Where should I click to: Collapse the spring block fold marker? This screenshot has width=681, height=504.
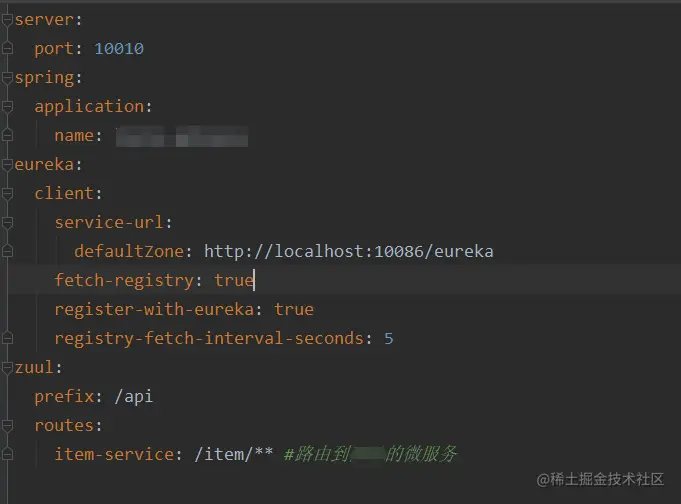coord(7,77)
